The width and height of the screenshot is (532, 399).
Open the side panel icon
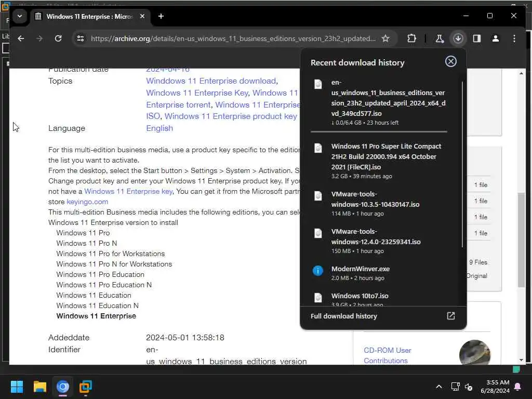477,38
